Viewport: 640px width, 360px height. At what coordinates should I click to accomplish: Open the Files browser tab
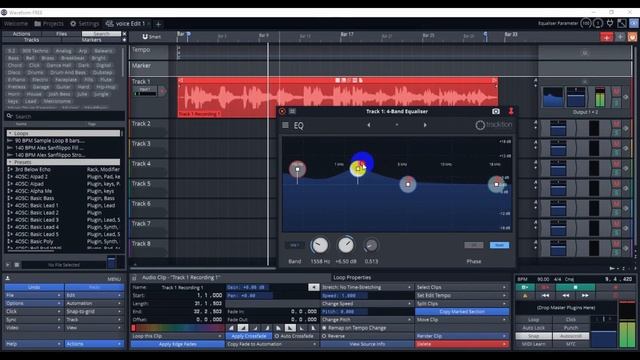62,34
